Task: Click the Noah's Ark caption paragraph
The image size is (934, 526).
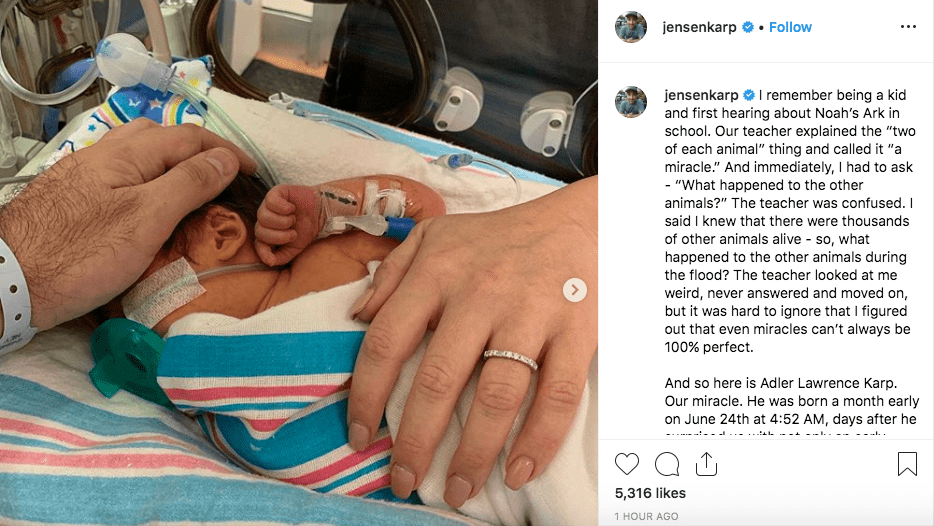Action: (x=790, y=221)
